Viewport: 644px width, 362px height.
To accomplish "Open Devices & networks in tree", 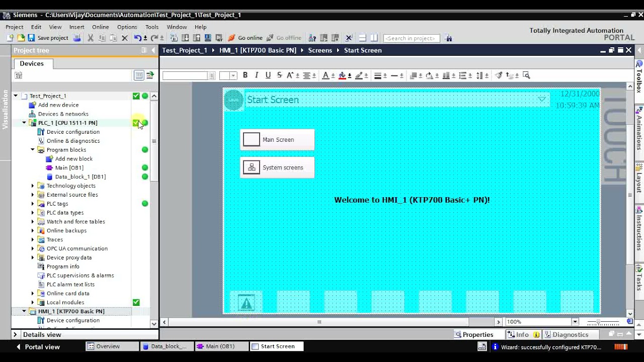I will point(63,114).
